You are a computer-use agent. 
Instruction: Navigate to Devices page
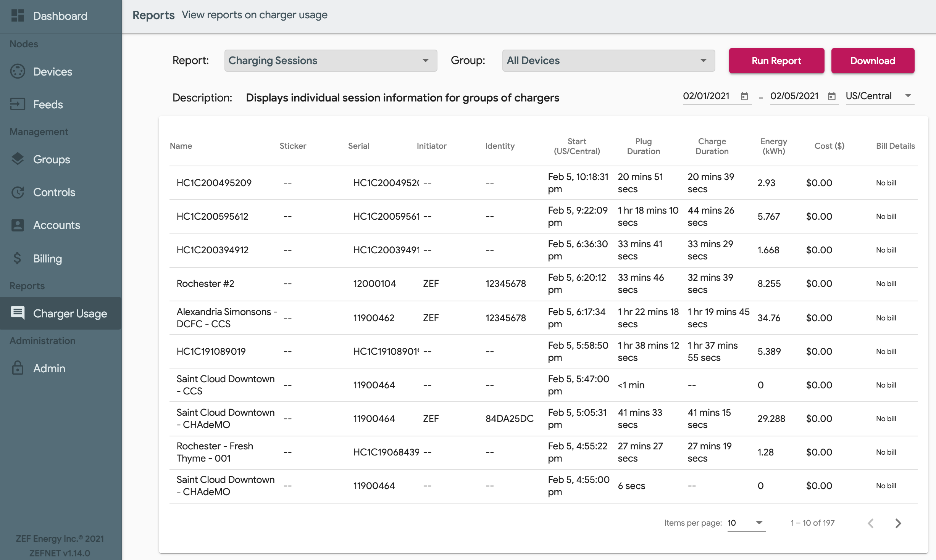pos(61,71)
